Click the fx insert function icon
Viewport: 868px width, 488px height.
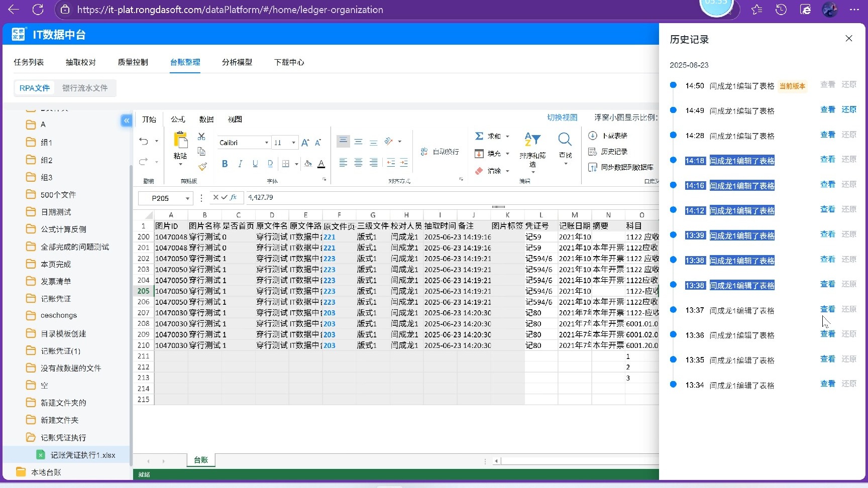point(234,197)
